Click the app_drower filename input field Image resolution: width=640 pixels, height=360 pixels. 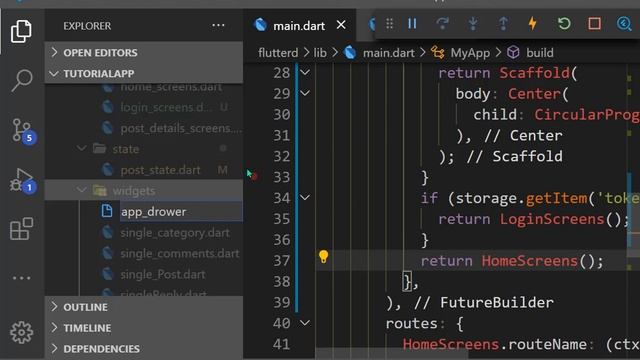click(x=181, y=211)
